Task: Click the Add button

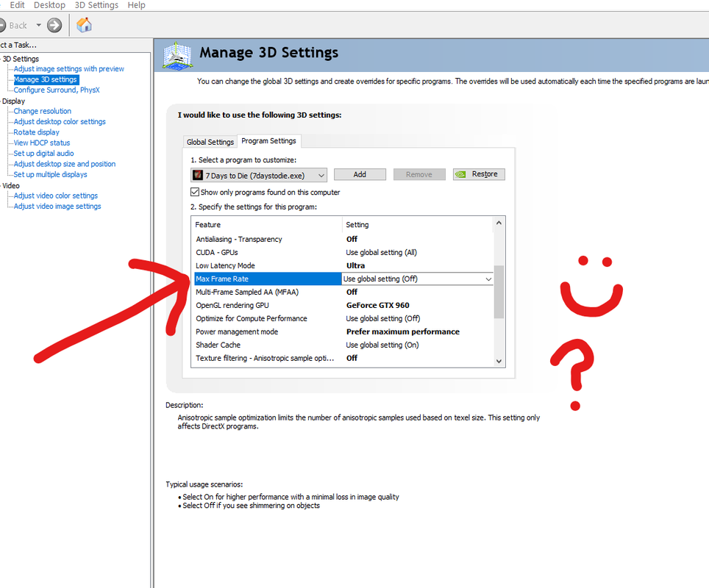Action: [360, 174]
